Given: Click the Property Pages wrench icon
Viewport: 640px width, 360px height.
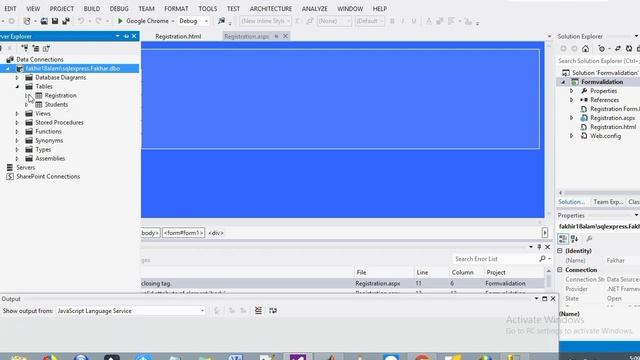Looking at the screenshot, I should 589,239.
